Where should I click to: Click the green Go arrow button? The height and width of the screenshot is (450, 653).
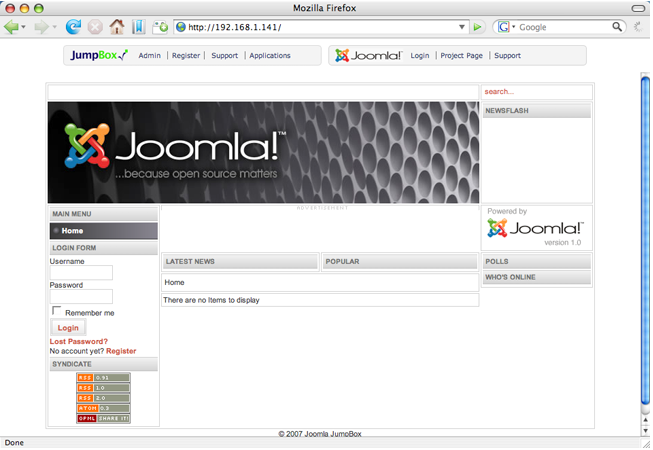click(477, 27)
